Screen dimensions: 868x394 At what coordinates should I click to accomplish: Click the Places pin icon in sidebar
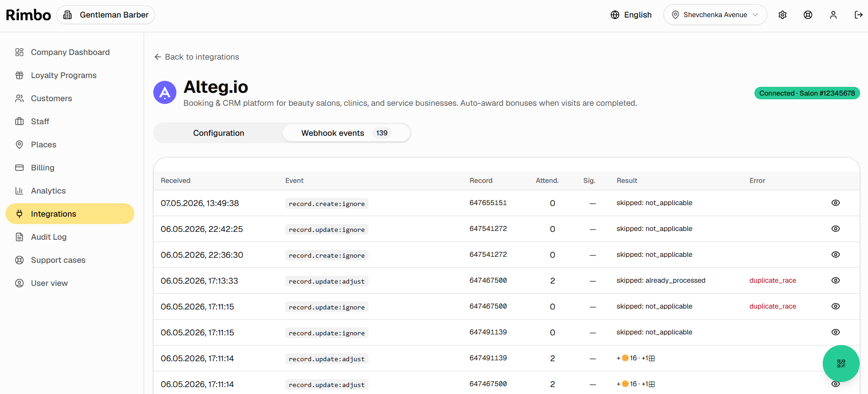tap(19, 145)
